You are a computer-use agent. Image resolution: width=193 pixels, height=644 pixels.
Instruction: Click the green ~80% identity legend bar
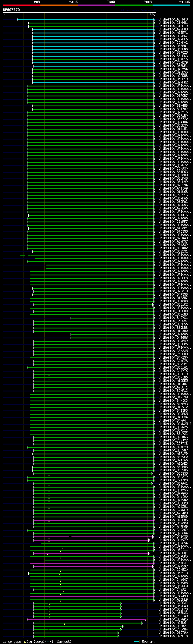pos(134,5)
